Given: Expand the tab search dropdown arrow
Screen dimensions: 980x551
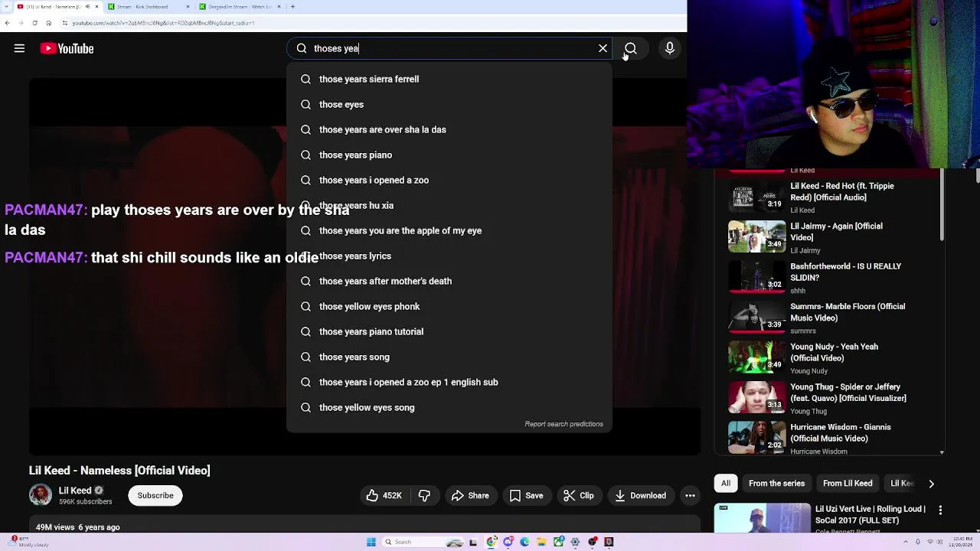Looking at the screenshot, I should tap(6, 7).
